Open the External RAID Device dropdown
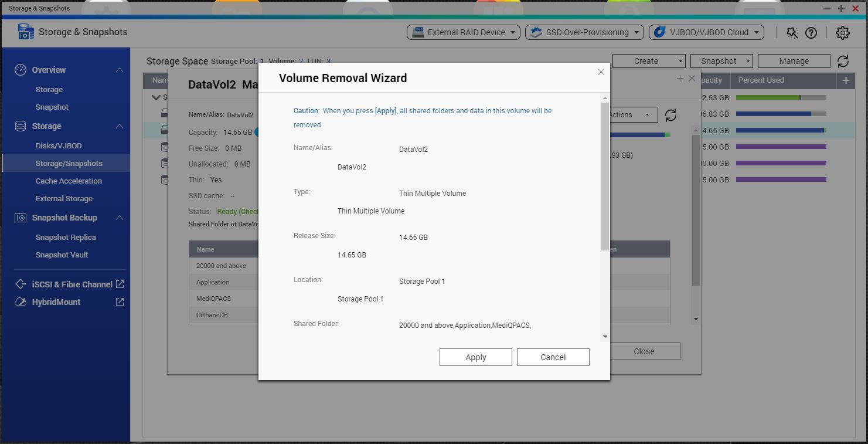This screenshot has width=868, height=444. pyautogui.click(x=463, y=32)
